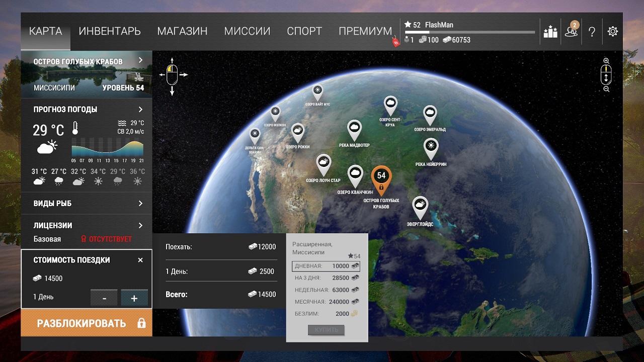644x362 pixels.
Task: Click the Поехать 12000 cost row
Action: click(x=221, y=247)
